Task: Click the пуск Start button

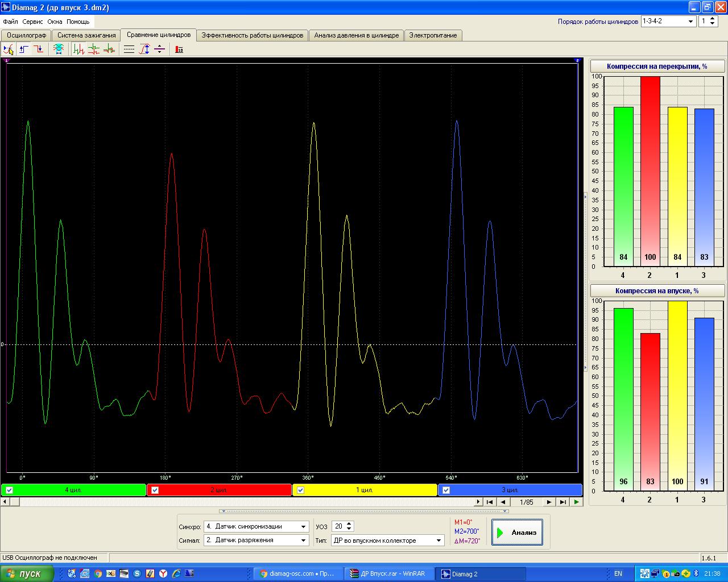Action: coord(27,573)
